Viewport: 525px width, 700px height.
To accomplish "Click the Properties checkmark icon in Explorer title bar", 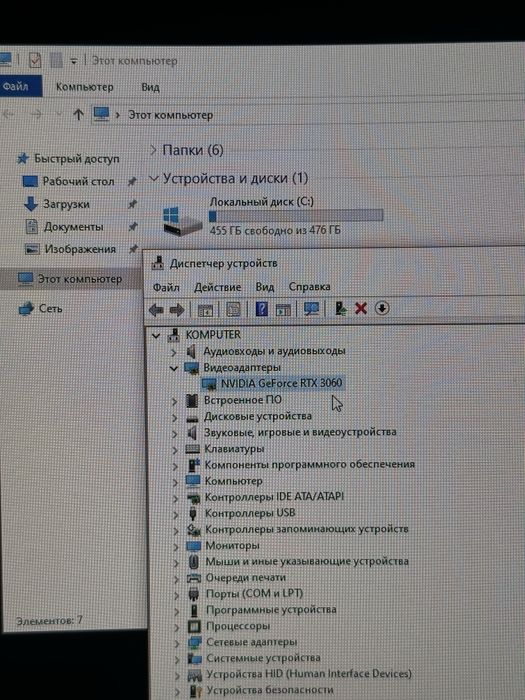I will tap(35, 60).
